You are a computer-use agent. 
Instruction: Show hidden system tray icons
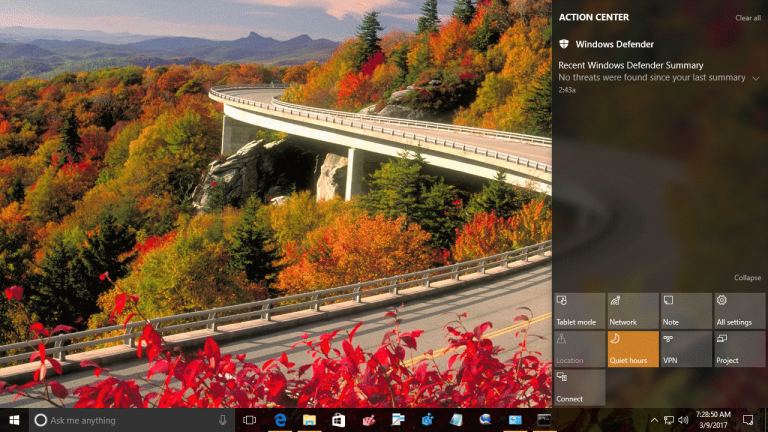coord(654,420)
